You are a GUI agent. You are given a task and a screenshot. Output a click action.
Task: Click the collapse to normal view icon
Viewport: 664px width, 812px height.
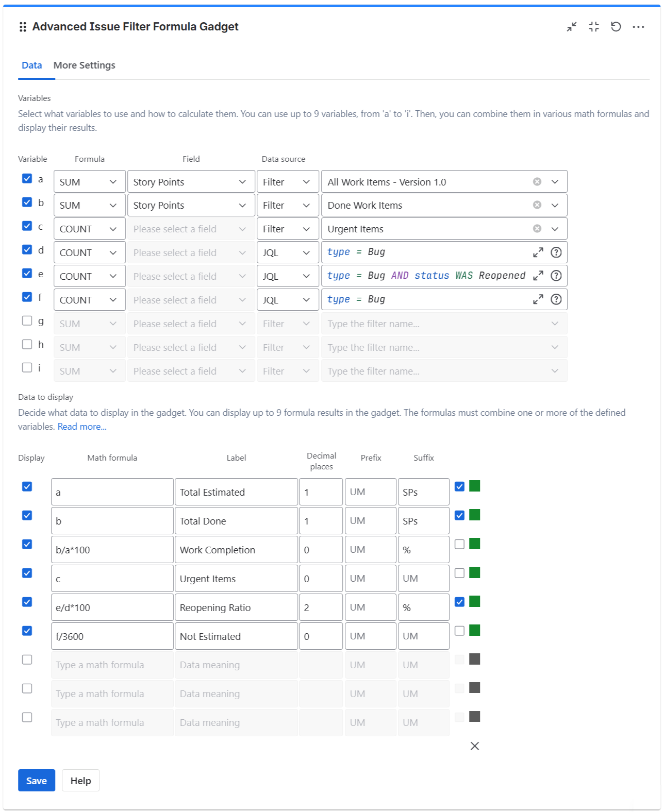click(x=594, y=27)
